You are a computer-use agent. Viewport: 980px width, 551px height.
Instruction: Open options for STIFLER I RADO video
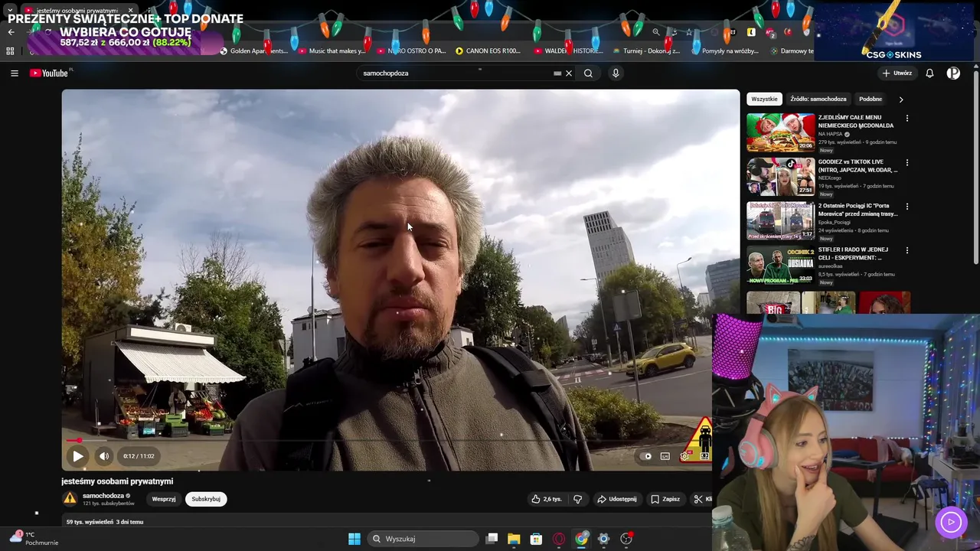tap(907, 250)
